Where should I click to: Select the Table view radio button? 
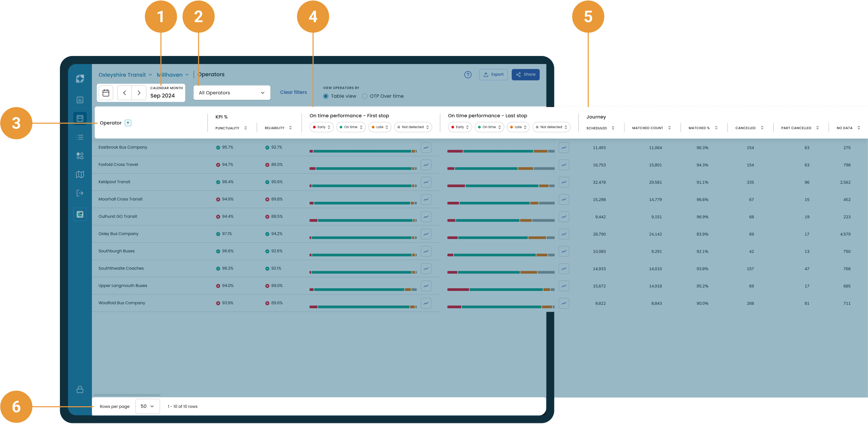click(x=326, y=96)
